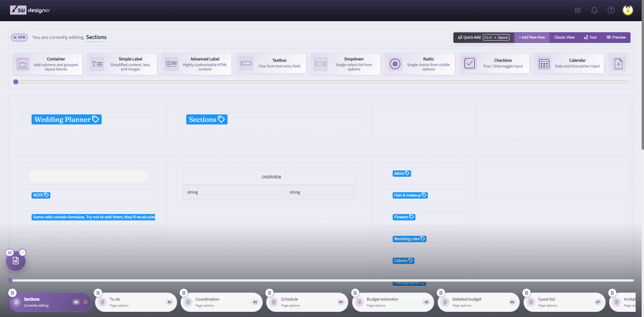Select the Attire label

point(402,173)
